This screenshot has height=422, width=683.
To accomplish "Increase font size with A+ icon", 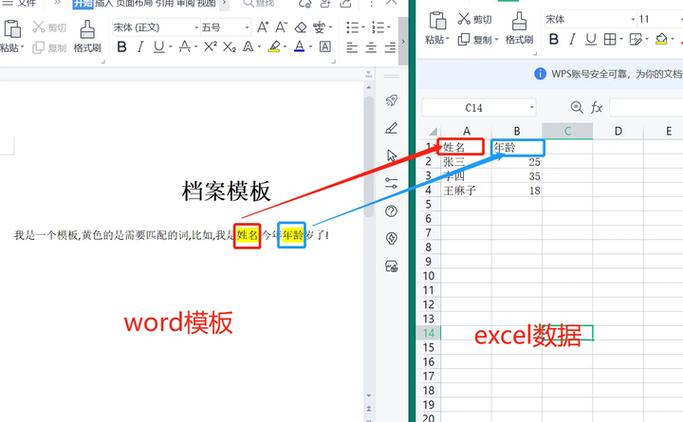I will click(263, 27).
